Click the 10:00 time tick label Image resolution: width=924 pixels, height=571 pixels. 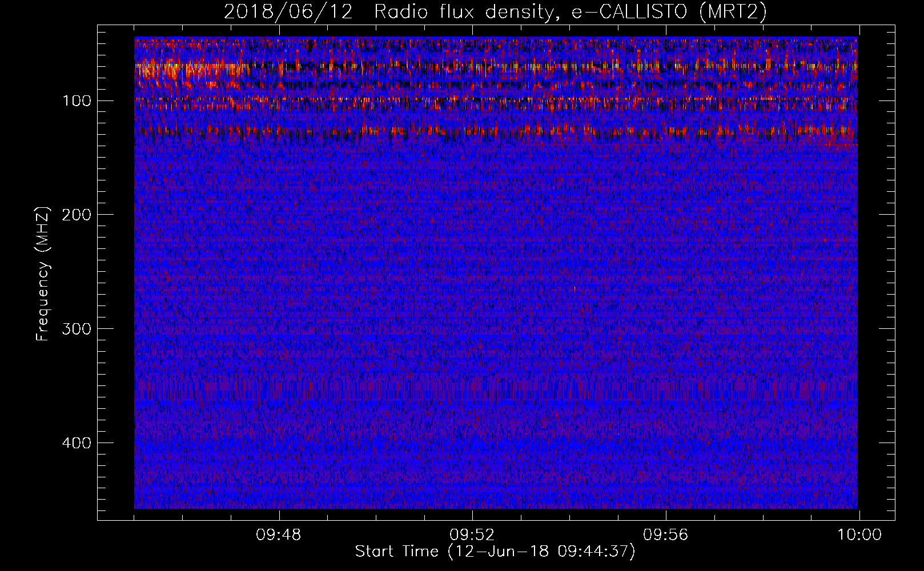[859, 535]
